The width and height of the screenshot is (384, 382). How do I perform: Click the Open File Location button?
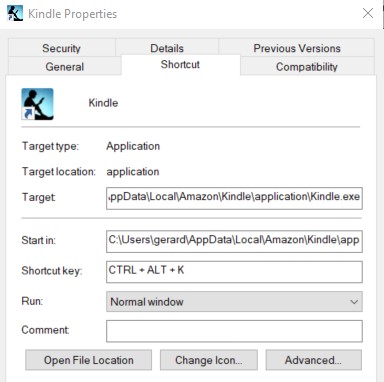89,360
